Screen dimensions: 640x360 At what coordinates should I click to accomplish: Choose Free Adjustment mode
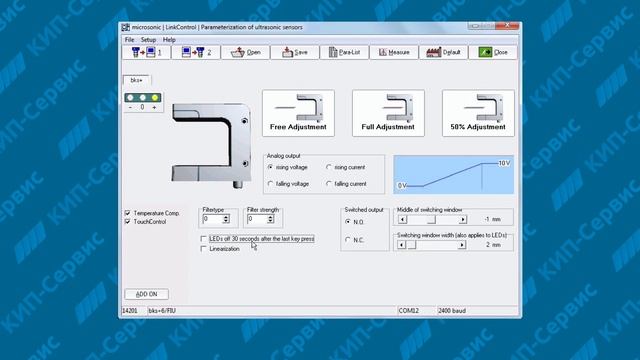pos(298,113)
